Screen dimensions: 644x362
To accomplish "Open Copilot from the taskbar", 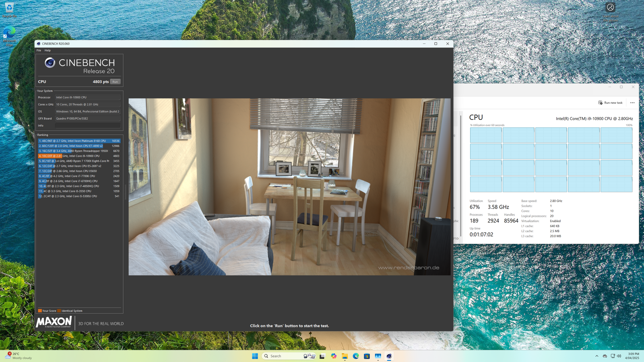I will tap(334, 356).
